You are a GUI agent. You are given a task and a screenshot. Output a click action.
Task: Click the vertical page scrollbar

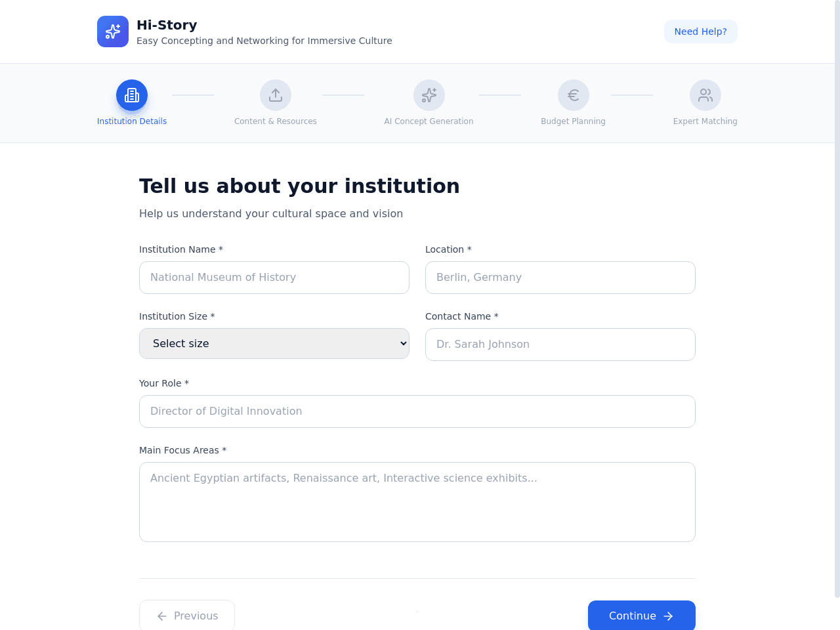(x=837, y=299)
